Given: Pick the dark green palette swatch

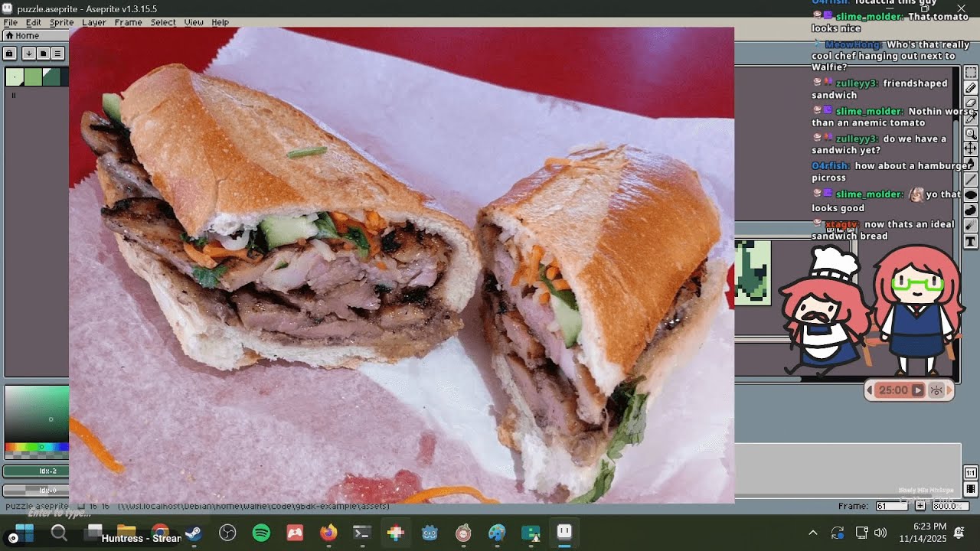Looking at the screenshot, I should pos(51,77).
